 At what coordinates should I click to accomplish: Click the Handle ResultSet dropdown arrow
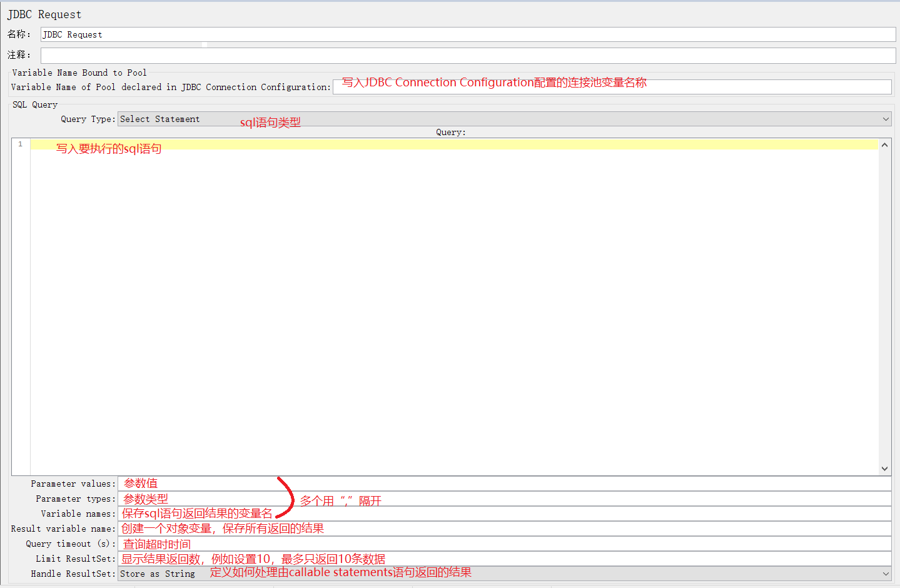(886, 574)
